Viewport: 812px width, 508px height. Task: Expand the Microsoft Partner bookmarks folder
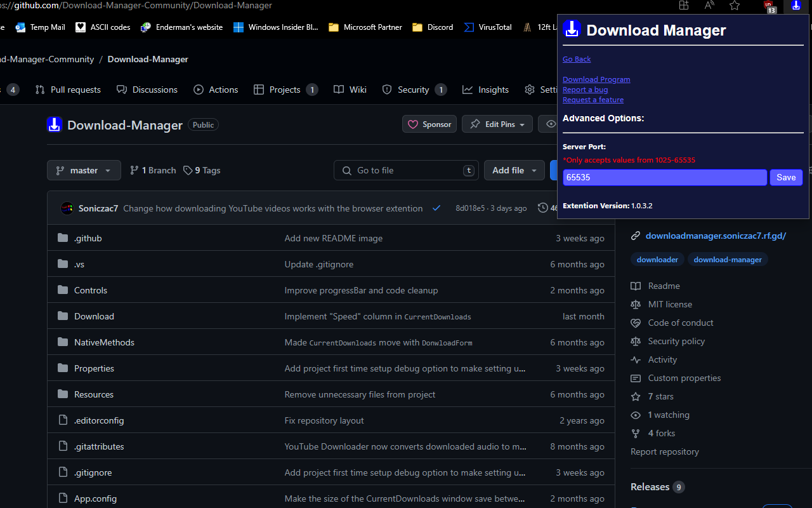pyautogui.click(x=365, y=27)
